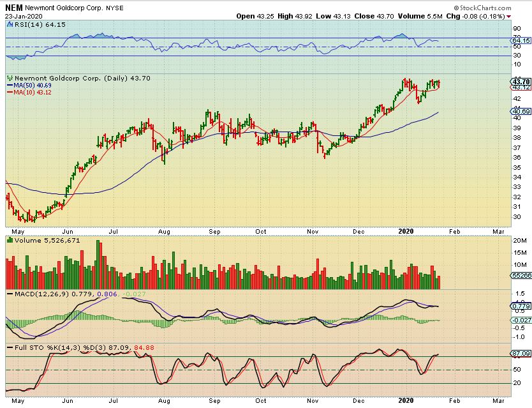Click the MA(10) 43.12 legend entry
Screen dimensions: 532x408
tap(33, 92)
